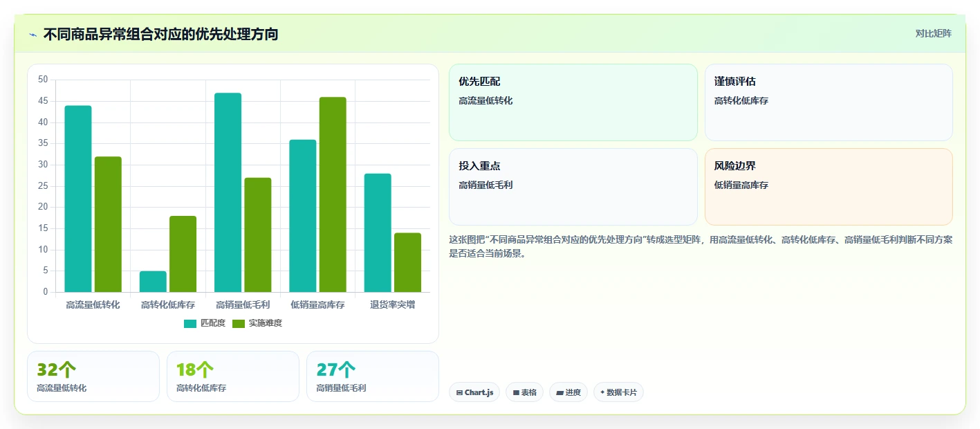
Task: Open the 投入重点 matrix card
Action: click(x=573, y=187)
